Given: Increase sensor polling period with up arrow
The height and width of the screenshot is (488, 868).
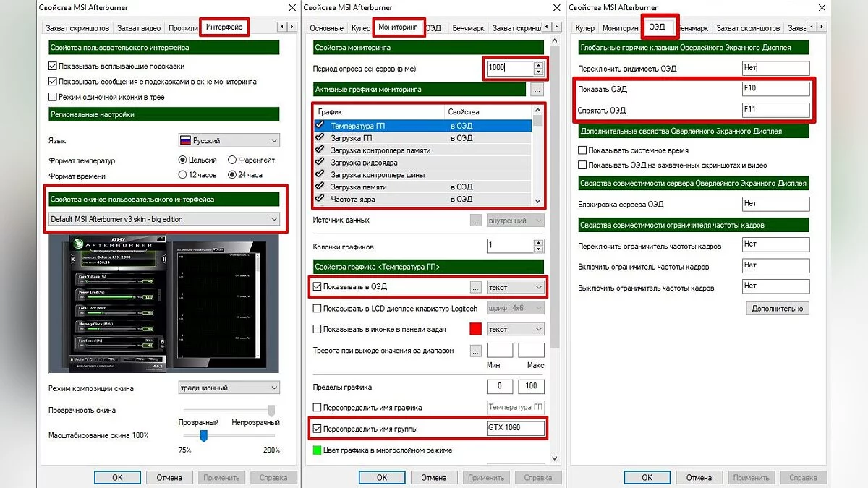Looking at the screenshot, I should tap(537, 64).
